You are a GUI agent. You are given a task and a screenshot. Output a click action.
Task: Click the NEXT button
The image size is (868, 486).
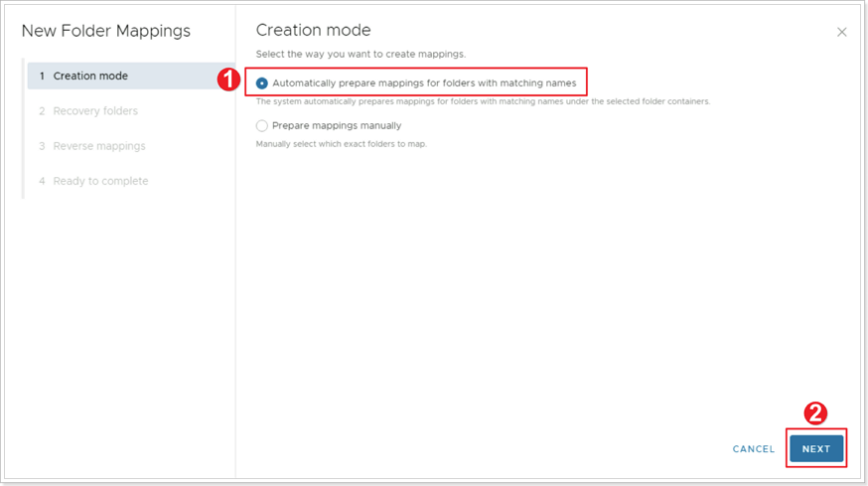tap(816, 448)
